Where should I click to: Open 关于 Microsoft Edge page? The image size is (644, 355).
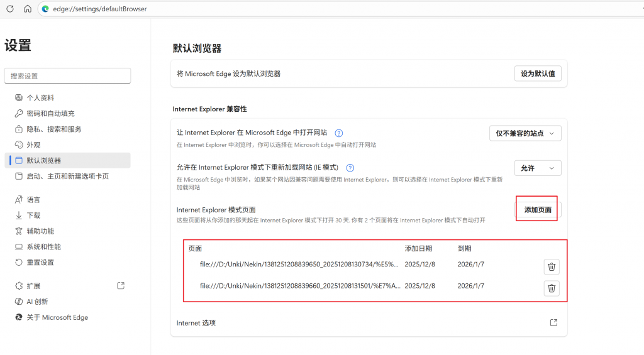[x=57, y=317]
